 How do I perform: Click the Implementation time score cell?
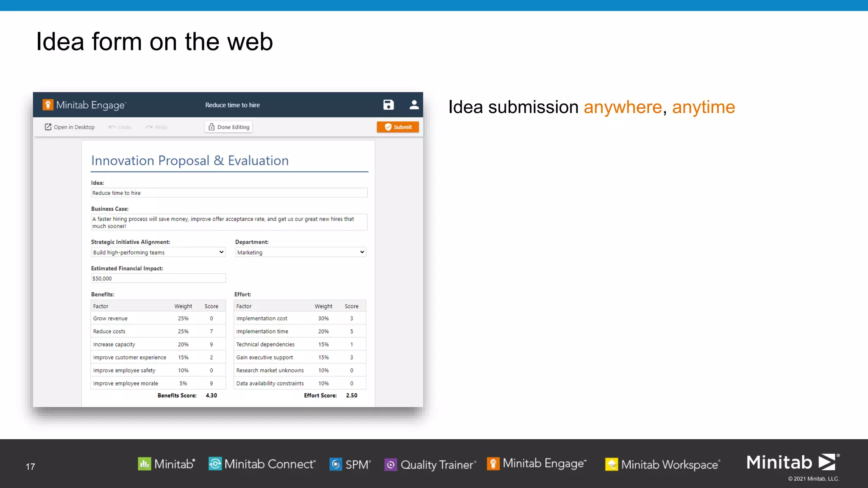point(351,331)
